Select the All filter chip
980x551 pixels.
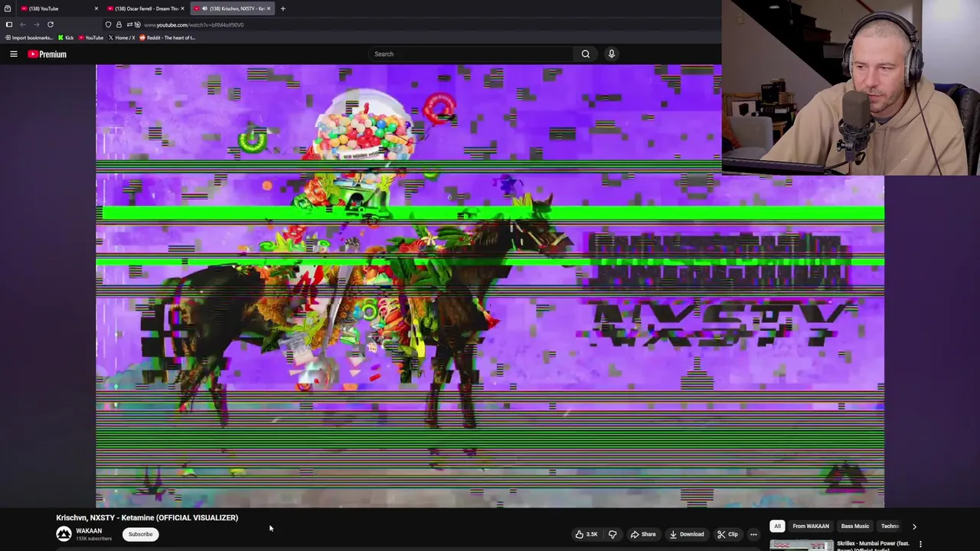pos(777,527)
